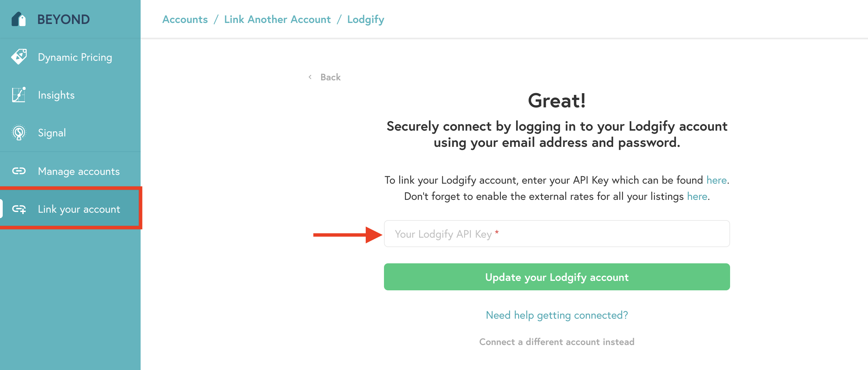The height and width of the screenshot is (370, 868).
Task: Select Signal in the sidebar
Action: point(52,133)
